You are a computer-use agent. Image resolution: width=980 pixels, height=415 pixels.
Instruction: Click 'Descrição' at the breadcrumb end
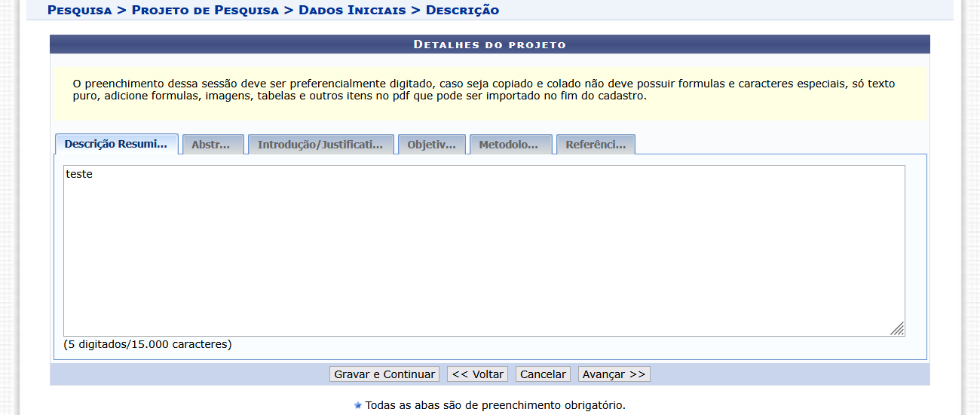click(462, 10)
